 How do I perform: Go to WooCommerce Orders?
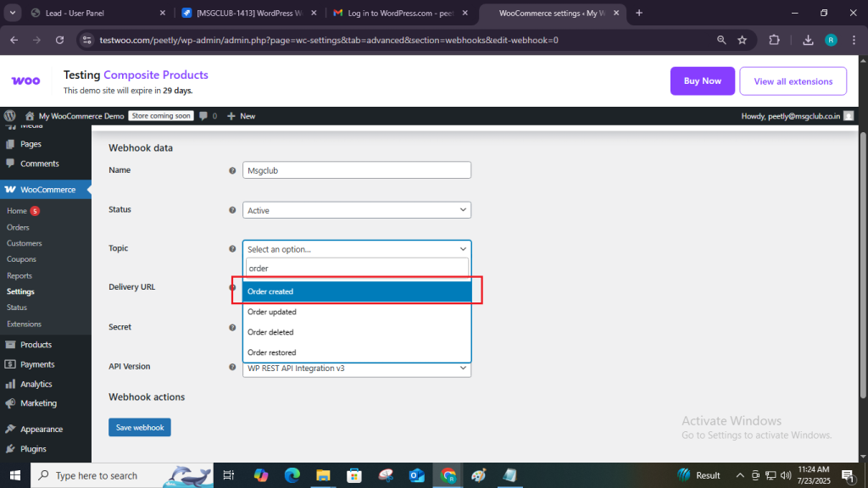19,227
